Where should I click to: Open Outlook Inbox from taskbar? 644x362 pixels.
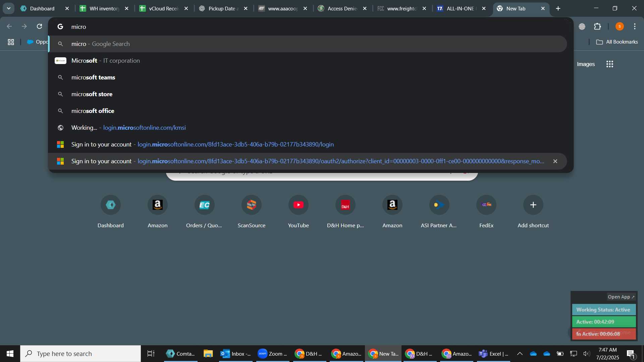(x=236, y=354)
